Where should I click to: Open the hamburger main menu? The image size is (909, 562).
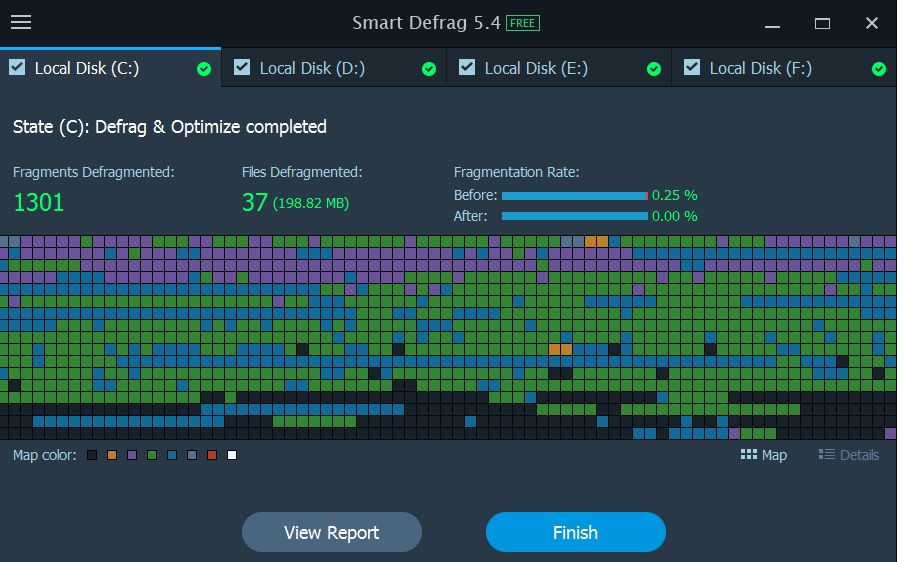(21, 22)
